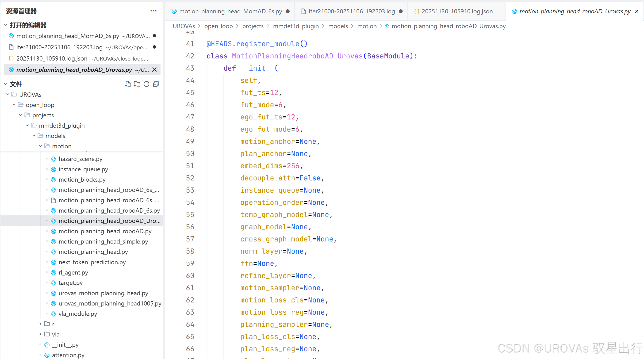Image resolution: width=644 pixels, height=359 pixels.
Task: Click models in the breadcrumb path
Action: [x=338, y=26]
